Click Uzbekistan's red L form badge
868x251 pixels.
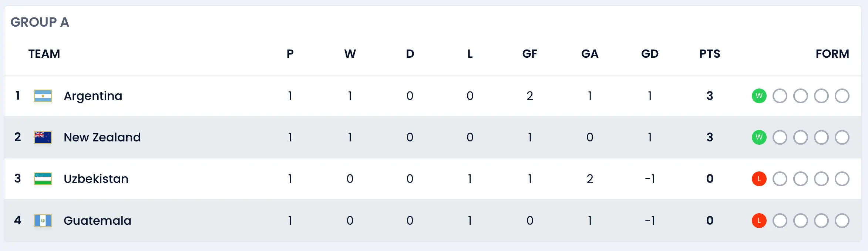[x=759, y=179]
